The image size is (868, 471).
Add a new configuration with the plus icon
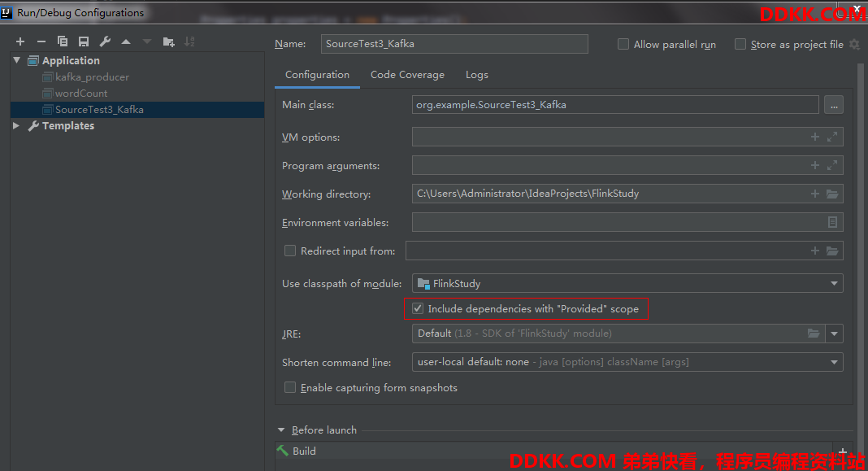coord(20,41)
